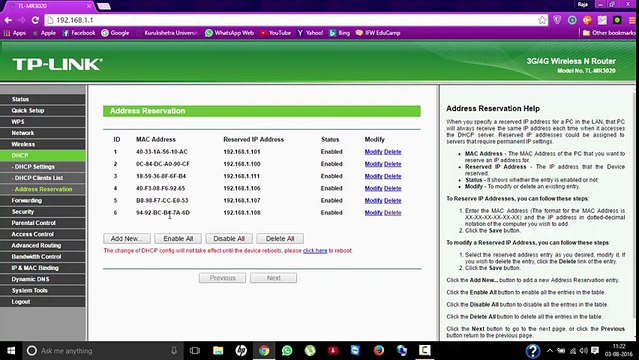Reload the router page

35,20
